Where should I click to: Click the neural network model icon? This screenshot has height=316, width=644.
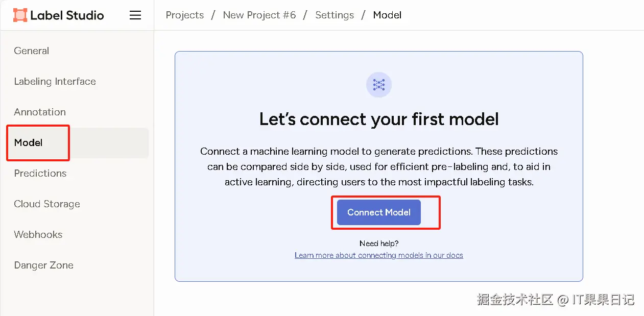379,85
